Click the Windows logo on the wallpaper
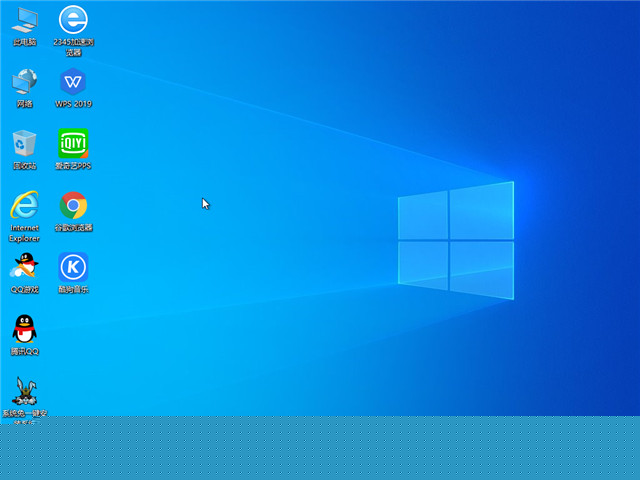The width and height of the screenshot is (640, 480). (x=456, y=240)
